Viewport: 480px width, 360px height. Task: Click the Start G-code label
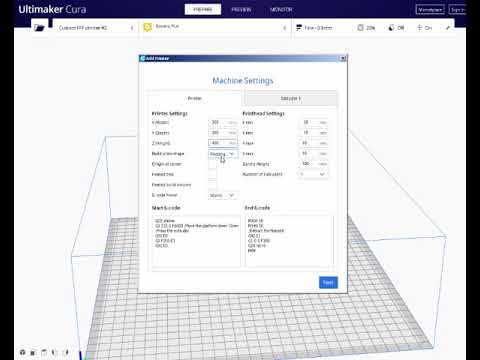(166, 208)
